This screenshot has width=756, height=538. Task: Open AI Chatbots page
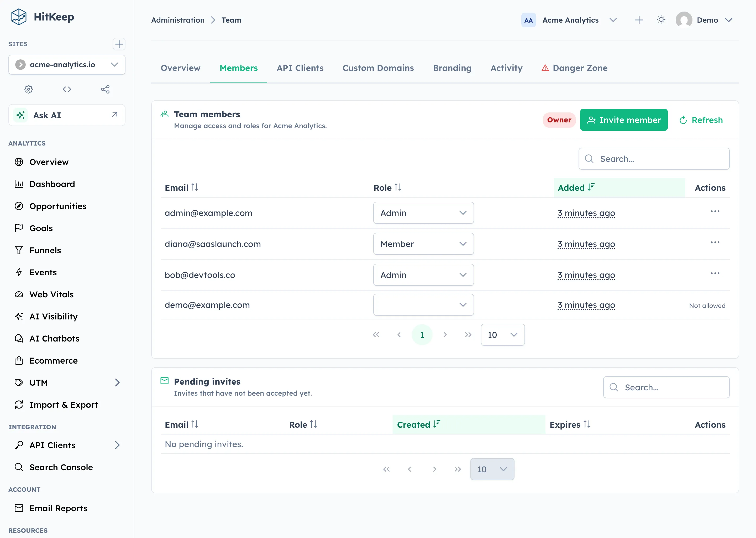coord(67,339)
